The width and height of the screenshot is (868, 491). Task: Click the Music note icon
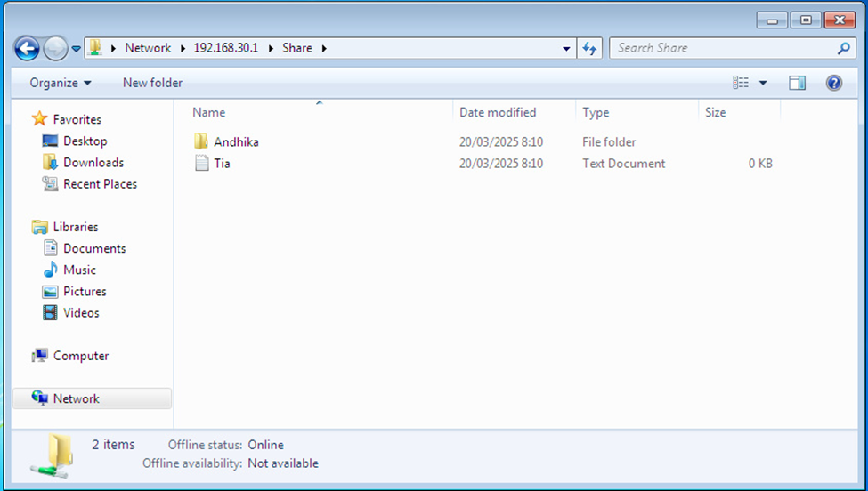pos(50,270)
